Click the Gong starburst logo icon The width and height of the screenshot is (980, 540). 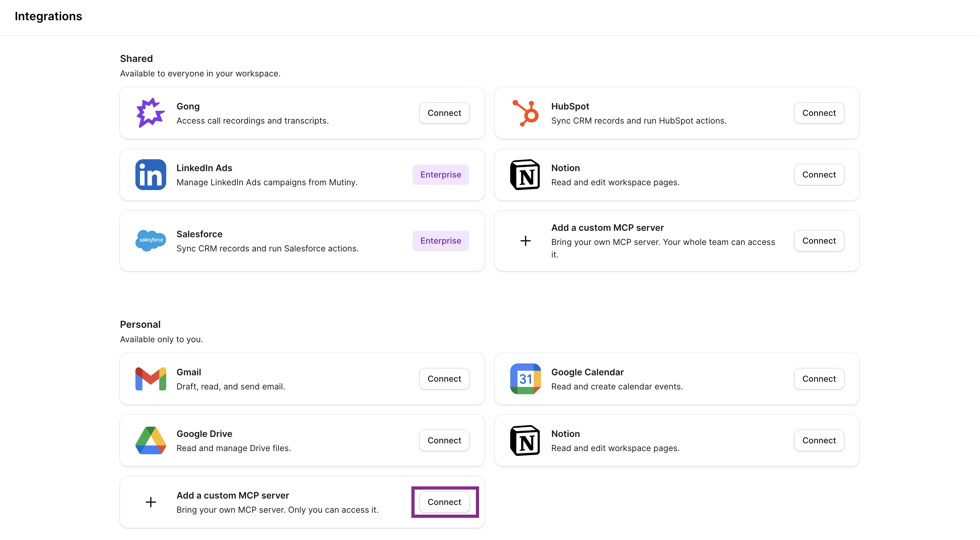click(x=150, y=113)
